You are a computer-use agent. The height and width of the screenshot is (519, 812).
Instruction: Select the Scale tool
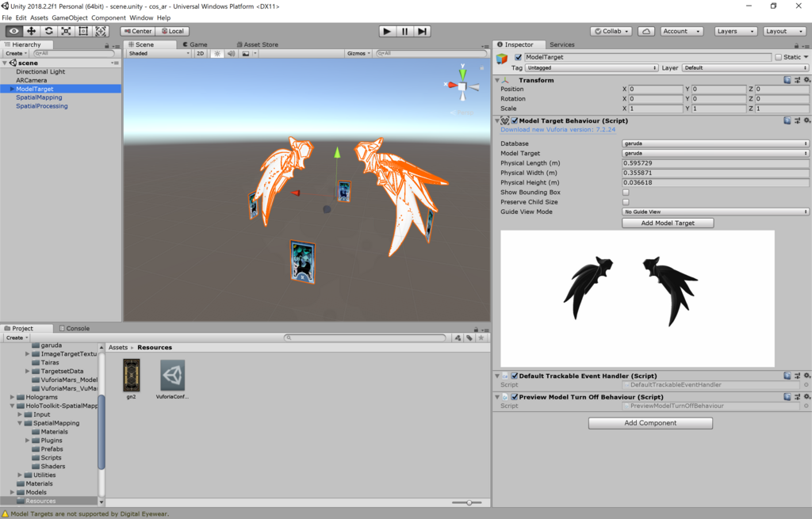tap(66, 31)
